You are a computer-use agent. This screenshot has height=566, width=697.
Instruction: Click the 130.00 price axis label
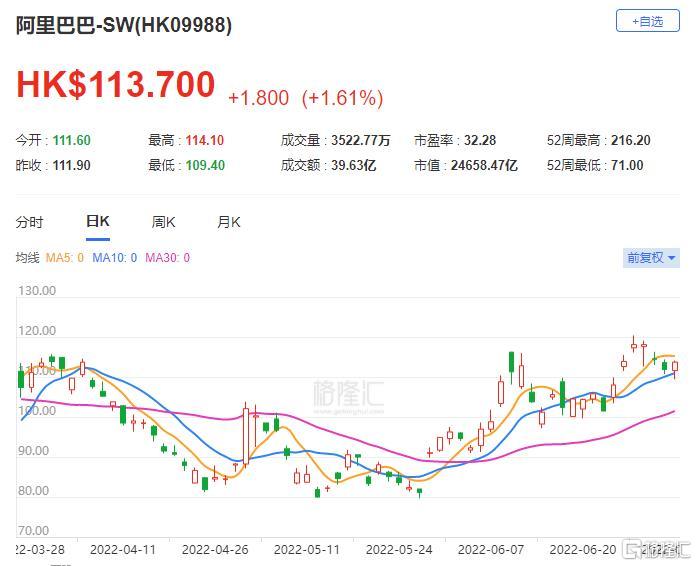(x=37, y=291)
